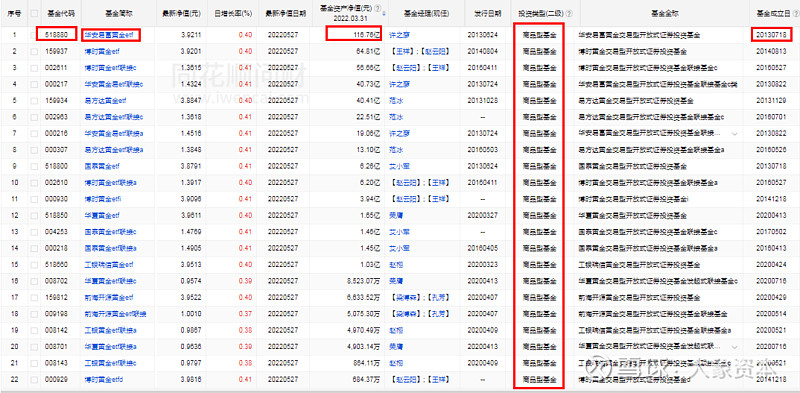Click daily growth 0.37 in row 009198
Image resolution: width=800 pixels, height=393 pixels.
click(245, 314)
